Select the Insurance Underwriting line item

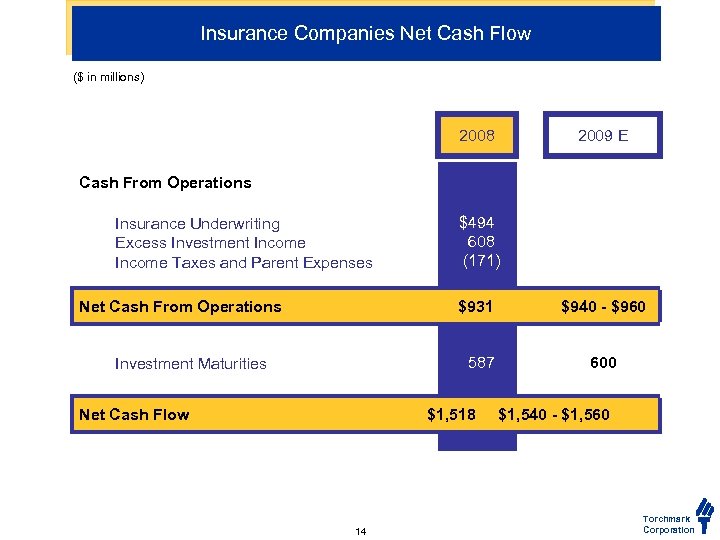pyautogui.click(x=197, y=224)
